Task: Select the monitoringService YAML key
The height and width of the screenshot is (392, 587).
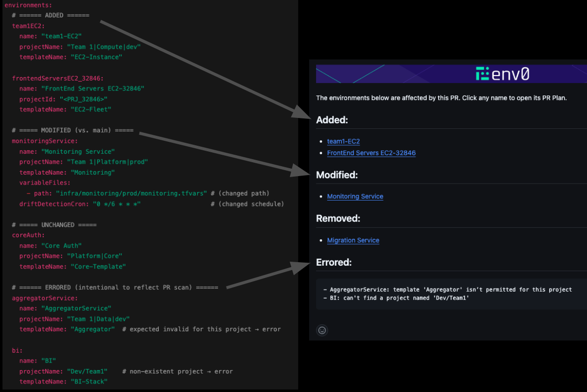Action: tap(44, 141)
